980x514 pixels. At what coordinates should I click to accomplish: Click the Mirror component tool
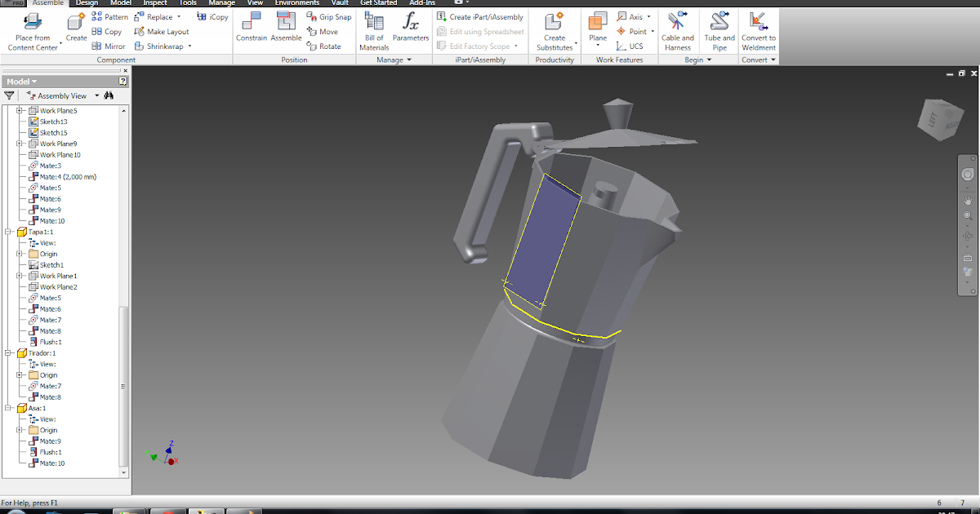[x=109, y=47]
